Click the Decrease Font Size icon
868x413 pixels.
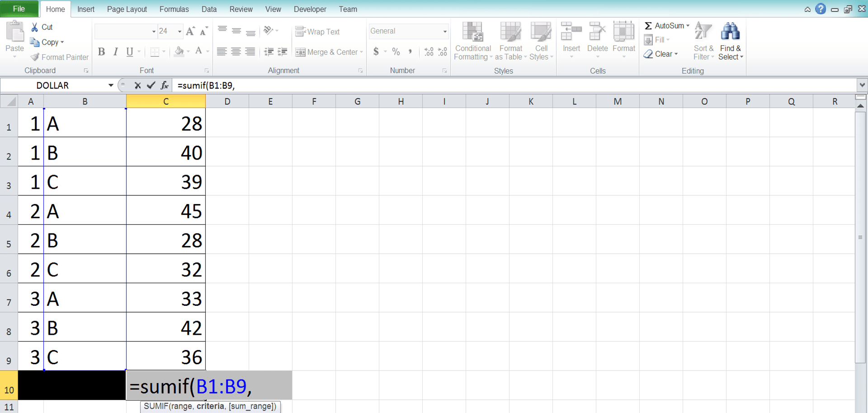click(204, 31)
